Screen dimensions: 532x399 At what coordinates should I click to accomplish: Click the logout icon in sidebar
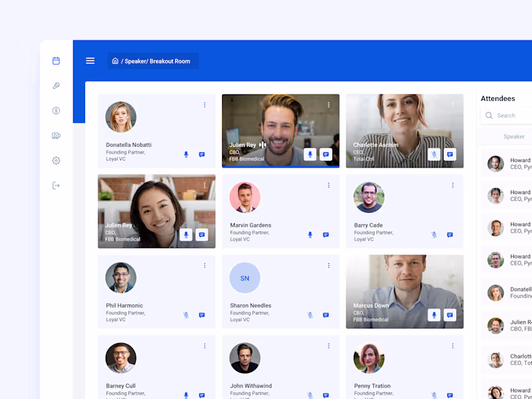56,186
